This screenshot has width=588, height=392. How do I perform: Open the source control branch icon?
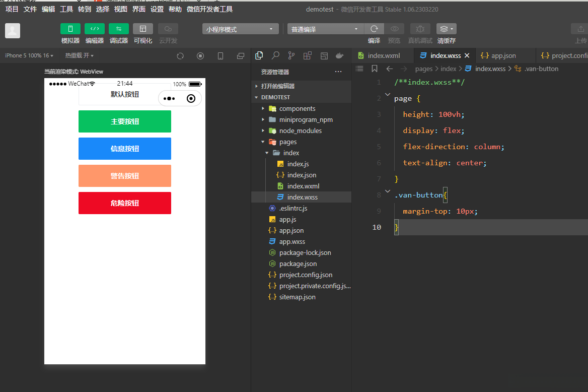(291, 55)
